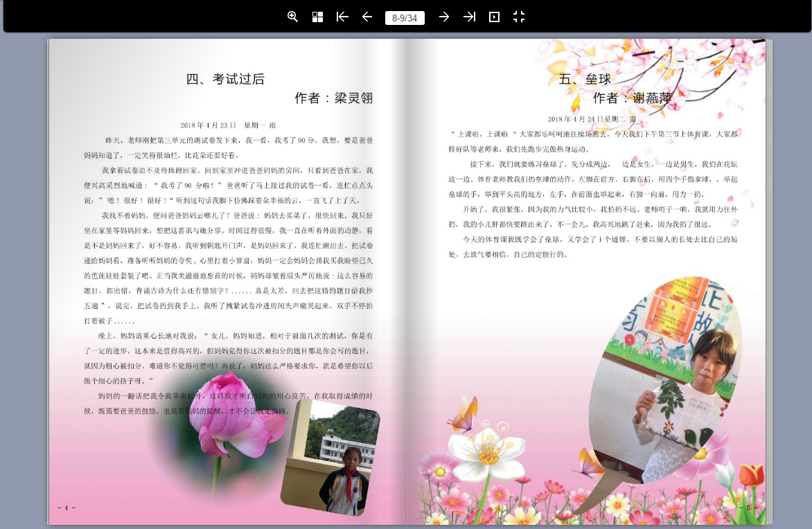Go to the previous page
Image resolution: width=812 pixels, height=529 pixels.
[x=367, y=17]
